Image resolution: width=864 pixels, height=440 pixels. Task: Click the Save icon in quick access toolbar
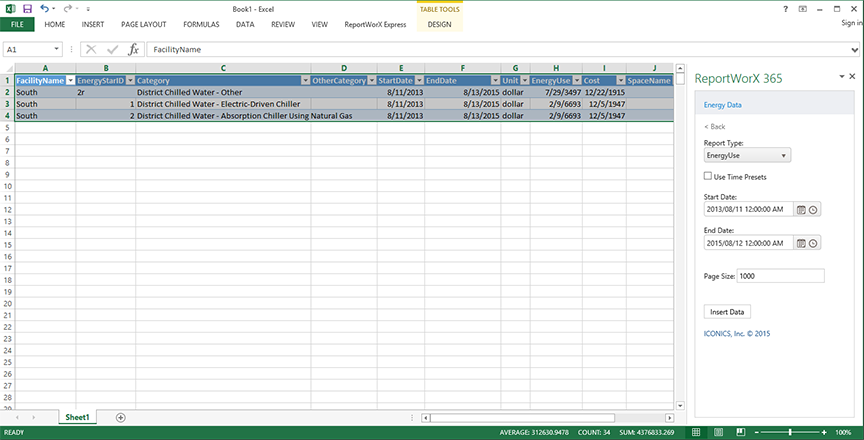coord(27,8)
